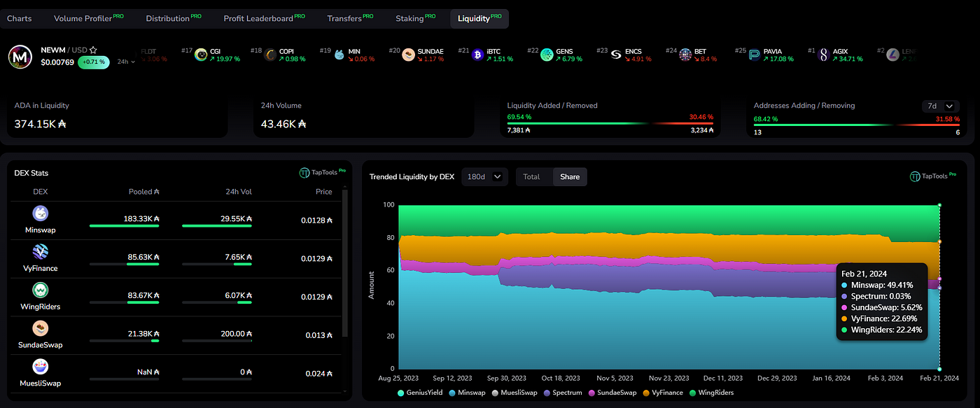Click the Minswap DEX logo
The image size is (980, 408).
[41, 213]
